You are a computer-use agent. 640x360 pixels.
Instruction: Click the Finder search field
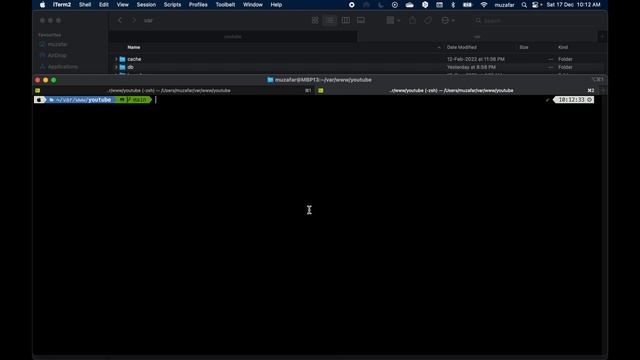click(535, 20)
